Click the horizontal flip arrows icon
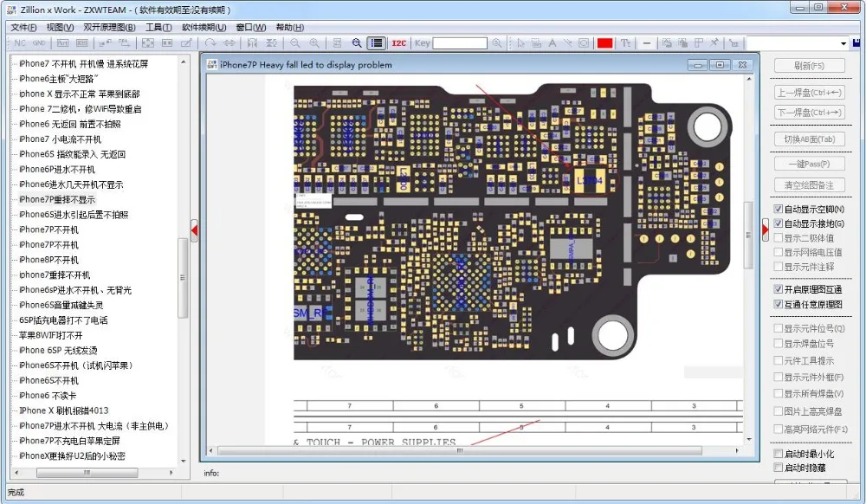 click(x=229, y=43)
